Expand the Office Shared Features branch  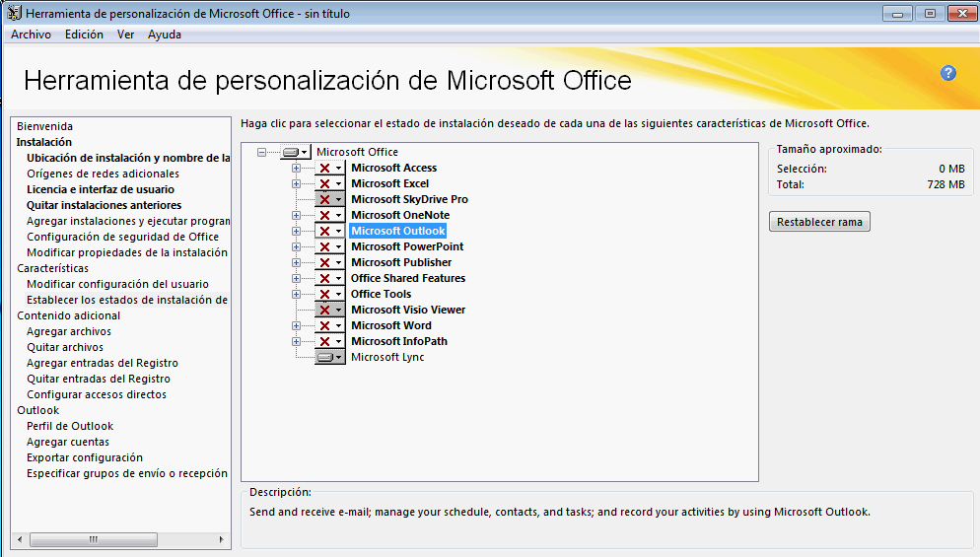(x=296, y=278)
